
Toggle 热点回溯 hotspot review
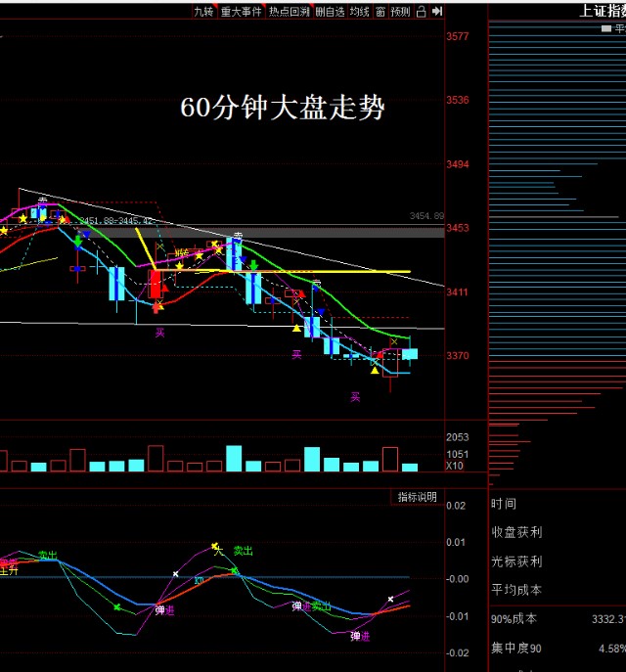point(289,12)
